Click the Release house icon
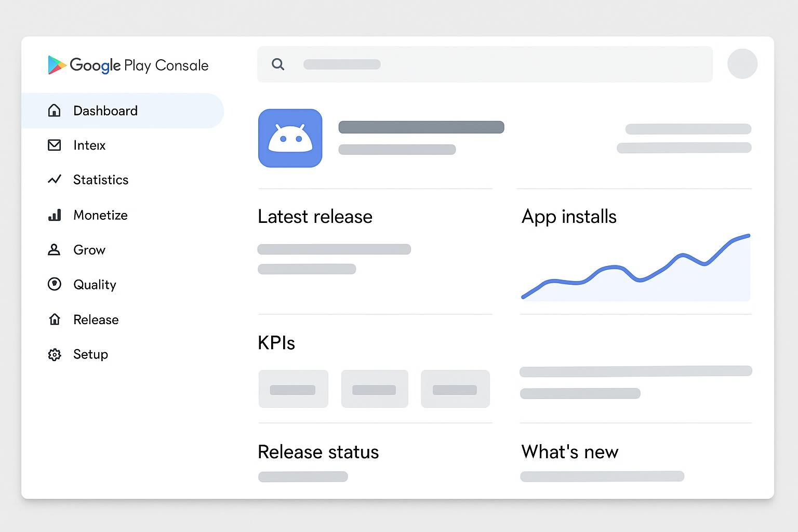 click(x=55, y=320)
